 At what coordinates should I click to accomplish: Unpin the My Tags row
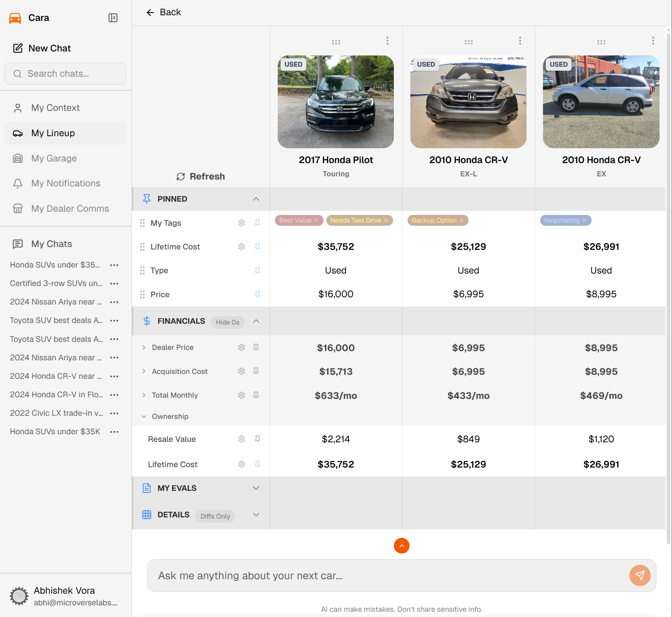258,223
